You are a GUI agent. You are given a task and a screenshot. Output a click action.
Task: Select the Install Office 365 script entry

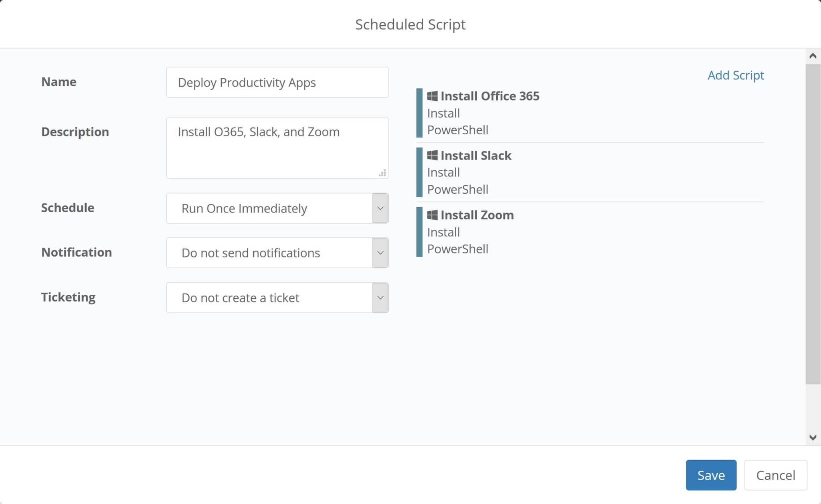point(489,96)
